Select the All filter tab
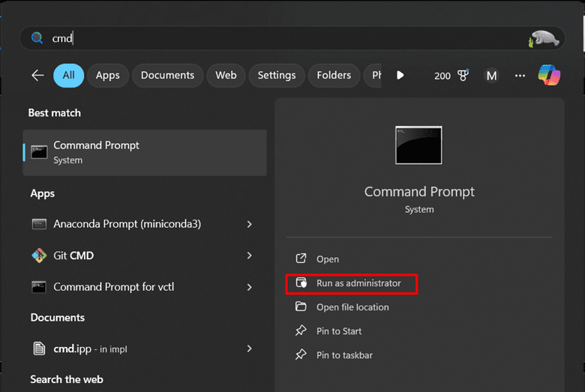The image size is (585, 392). [x=69, y=76]
